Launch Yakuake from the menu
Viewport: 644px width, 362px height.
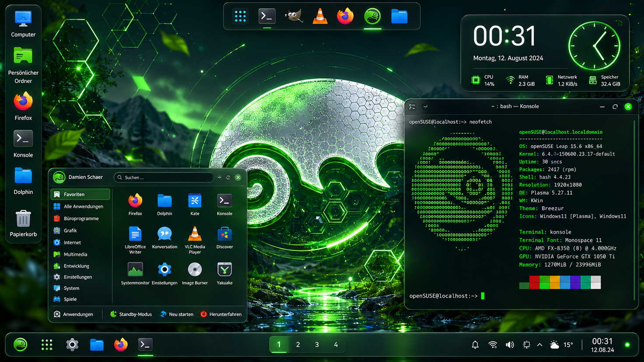(224, 274)
